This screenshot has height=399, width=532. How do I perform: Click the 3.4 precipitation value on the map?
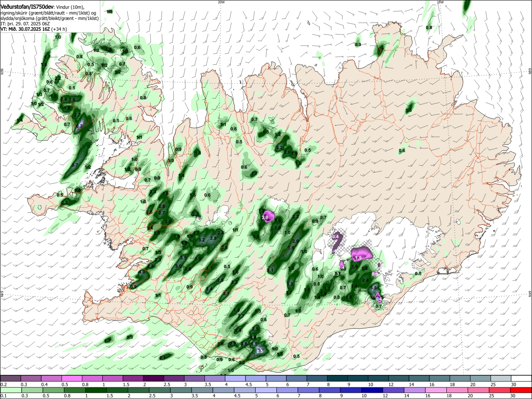coord(209,289)
